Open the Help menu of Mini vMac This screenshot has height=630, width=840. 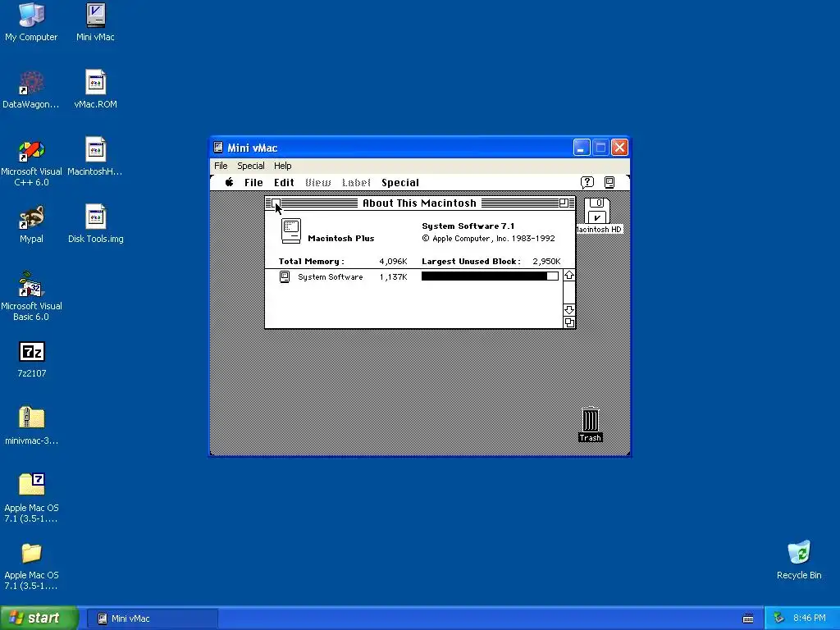(x=283, y=166)
